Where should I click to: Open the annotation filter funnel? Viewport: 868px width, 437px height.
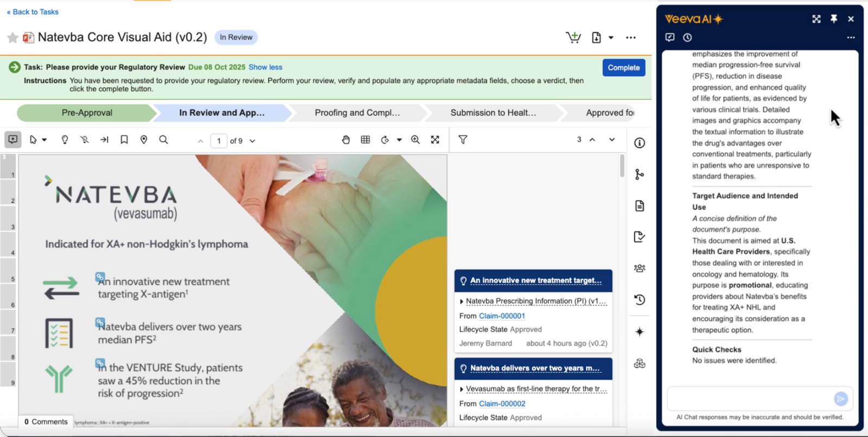[463, 140]
